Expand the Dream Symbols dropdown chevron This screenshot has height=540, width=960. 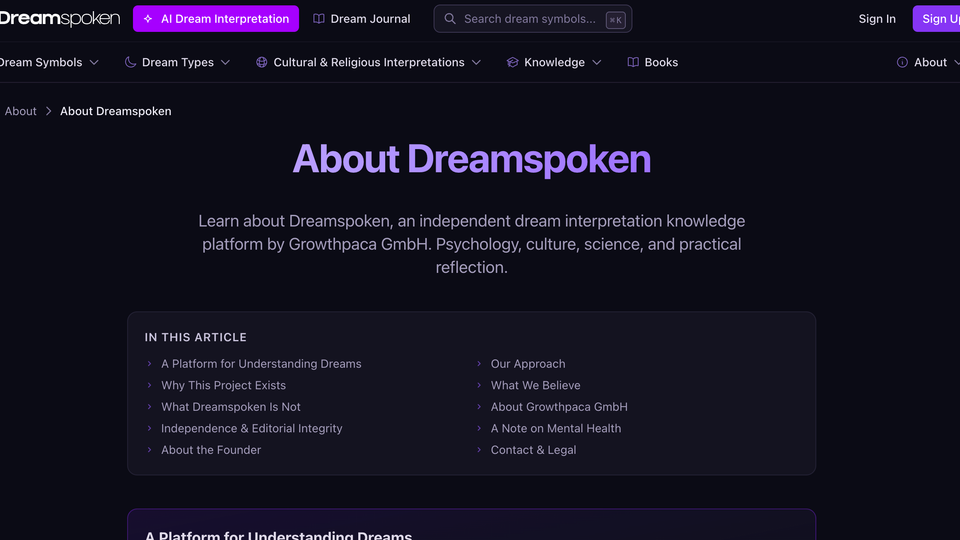94,62
